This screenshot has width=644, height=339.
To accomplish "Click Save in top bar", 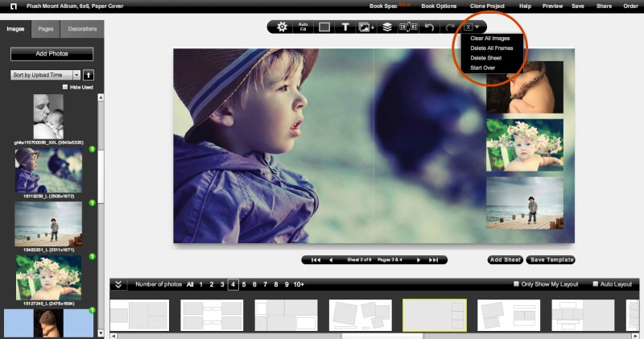I will click(x=578, y=6).
